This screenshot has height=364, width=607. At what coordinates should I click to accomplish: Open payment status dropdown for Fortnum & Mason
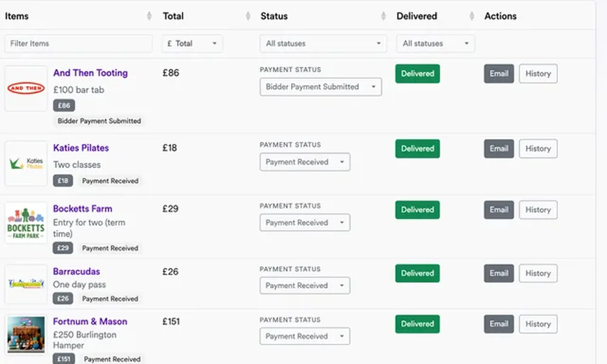(x=305, y=337)
